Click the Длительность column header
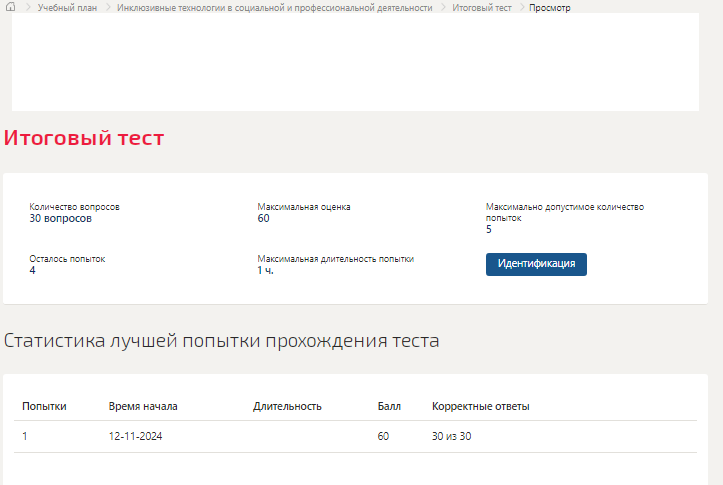This screenshot has width=723, height=485. click(x=287, y=406)
